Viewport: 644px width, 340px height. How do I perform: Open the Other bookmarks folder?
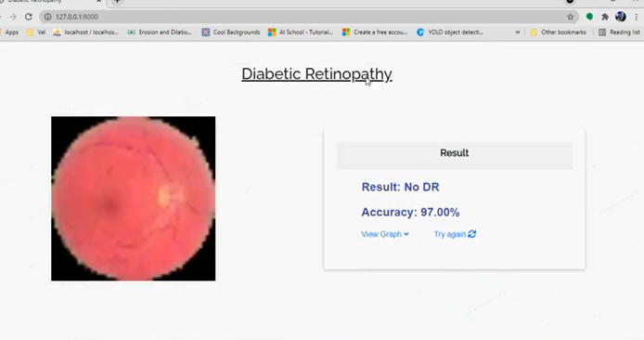558,33
